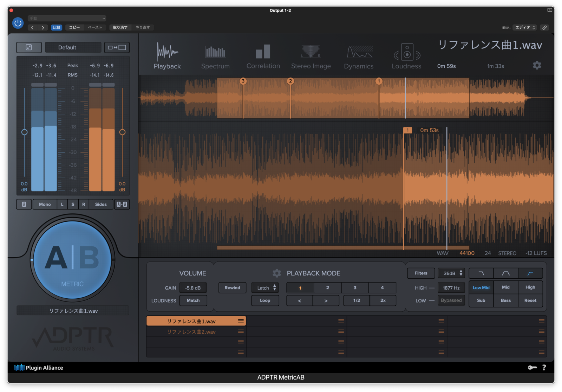562x392 pixels.
Task: Open the MetricAB settings gear
Action: point(537,65)
